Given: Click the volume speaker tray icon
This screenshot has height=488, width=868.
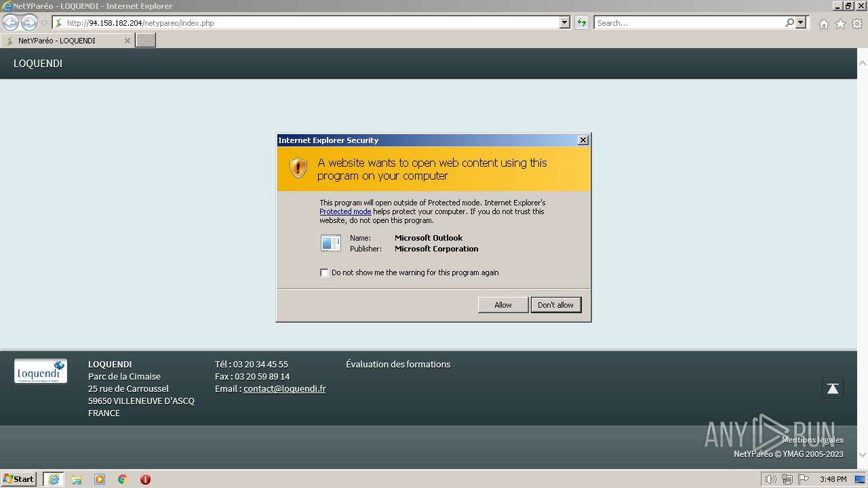Looking at the screenshot, I should coord(770,479).
